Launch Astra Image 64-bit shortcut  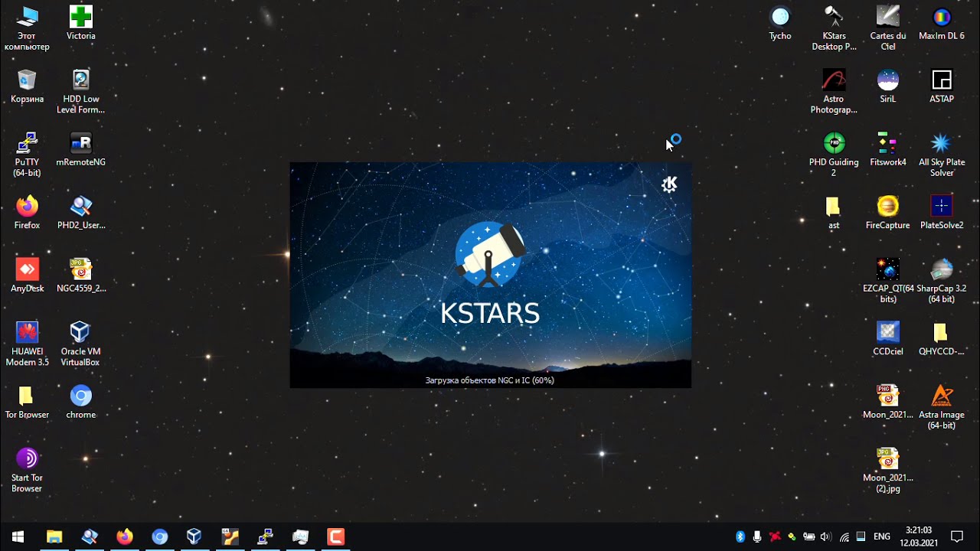pyautogui.click(x=942, y=407)
